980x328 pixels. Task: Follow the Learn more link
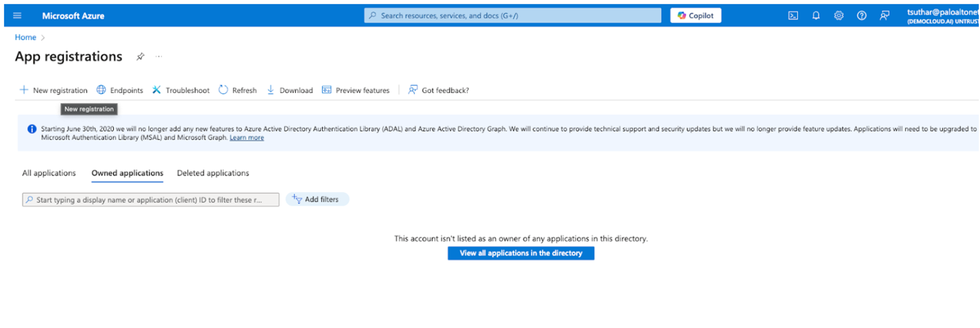point(247,138)
